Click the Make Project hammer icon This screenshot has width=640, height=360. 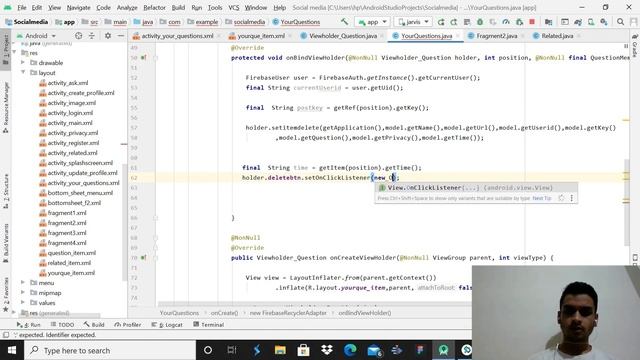pos(344,22)
